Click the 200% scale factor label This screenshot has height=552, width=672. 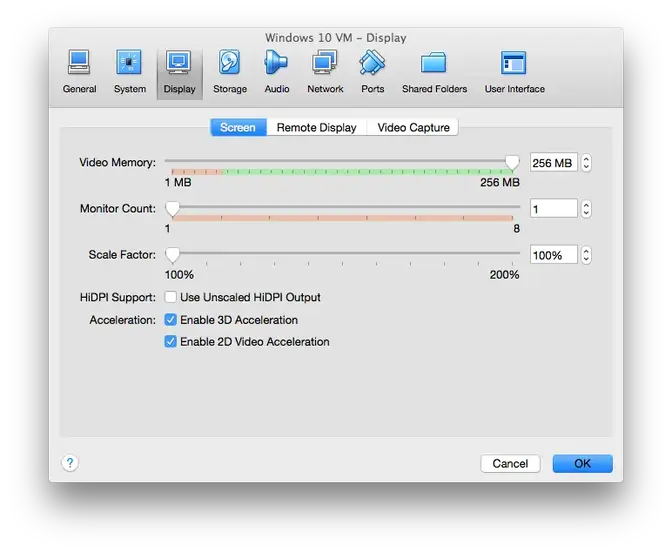504,275
